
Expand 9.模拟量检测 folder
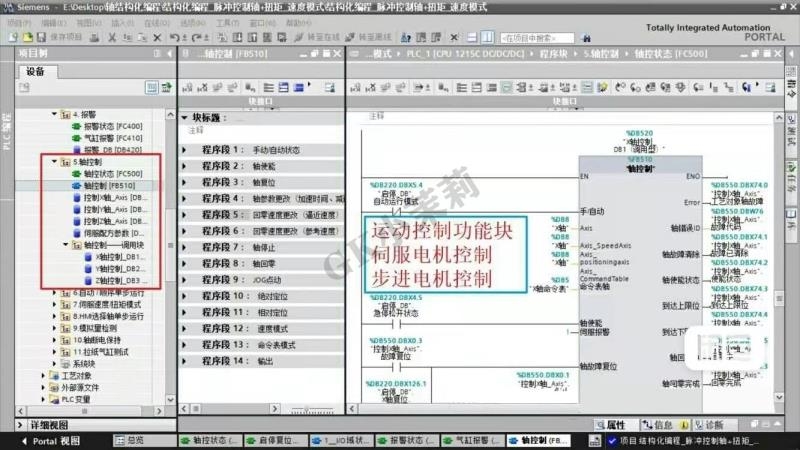pos(54,328)
